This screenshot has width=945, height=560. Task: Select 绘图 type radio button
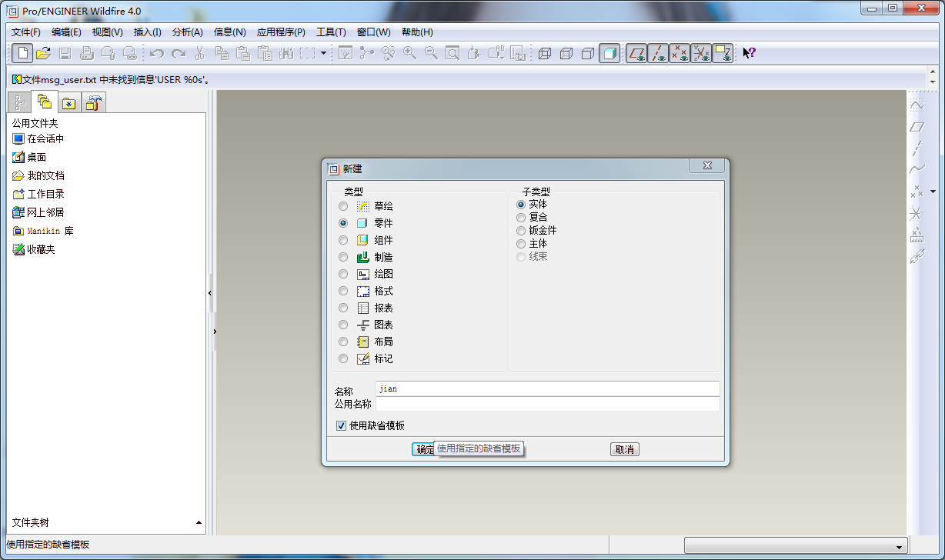tap(343, 274)
